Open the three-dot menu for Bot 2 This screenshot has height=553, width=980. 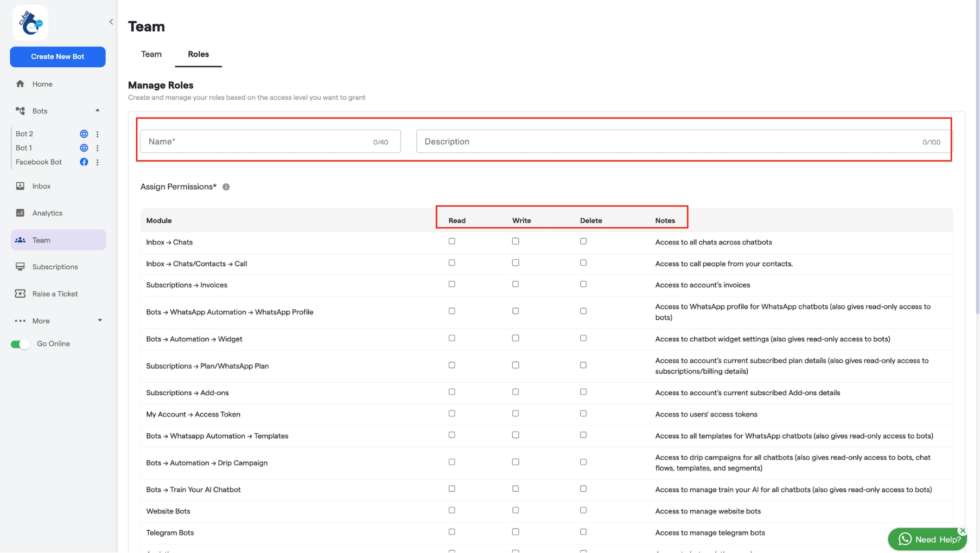[x=98, y=134]
